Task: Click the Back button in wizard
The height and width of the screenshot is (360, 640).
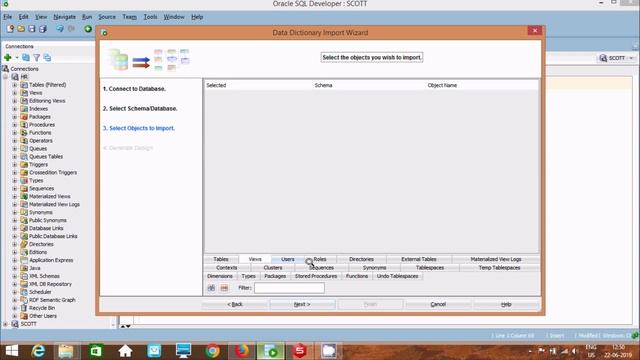Action: (x=235, y=304)
